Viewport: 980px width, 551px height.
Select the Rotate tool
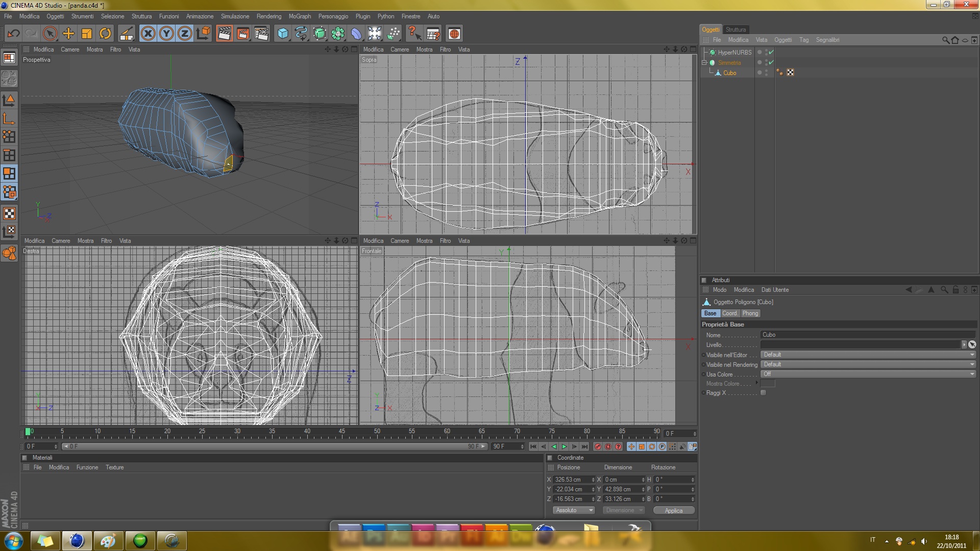pyautogui.click(x=105, y=34)
